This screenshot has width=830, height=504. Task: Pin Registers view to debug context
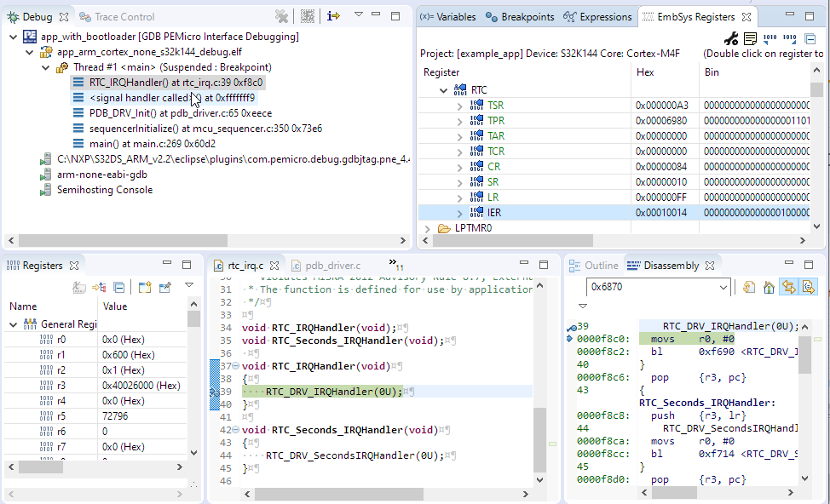coord(164,287)
